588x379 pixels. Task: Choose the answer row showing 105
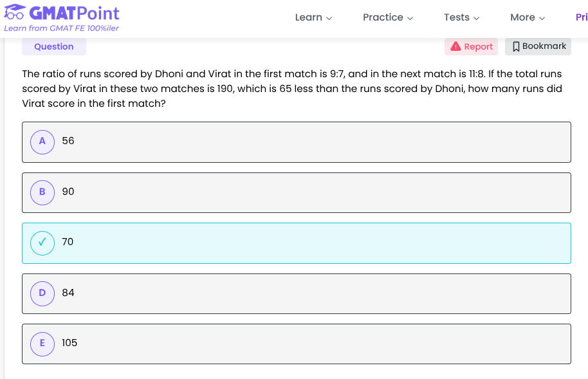pyautogui.click(x=296, y=344)
